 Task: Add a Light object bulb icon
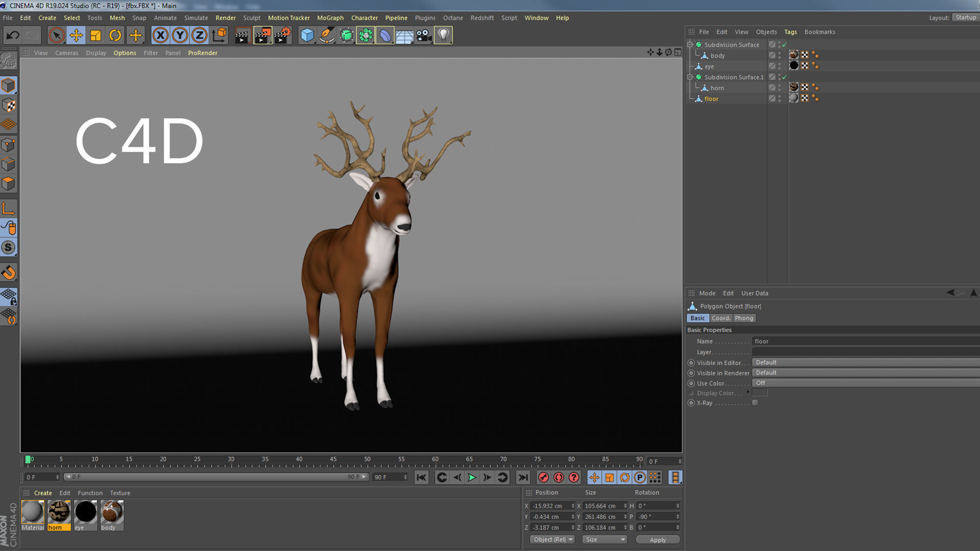coord(443,35)
